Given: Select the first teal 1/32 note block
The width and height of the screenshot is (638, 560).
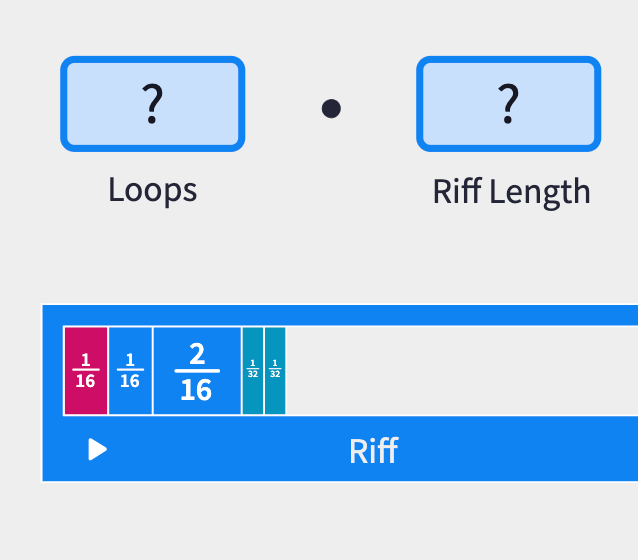Looking at the screenshot, I should coord(253,370).
